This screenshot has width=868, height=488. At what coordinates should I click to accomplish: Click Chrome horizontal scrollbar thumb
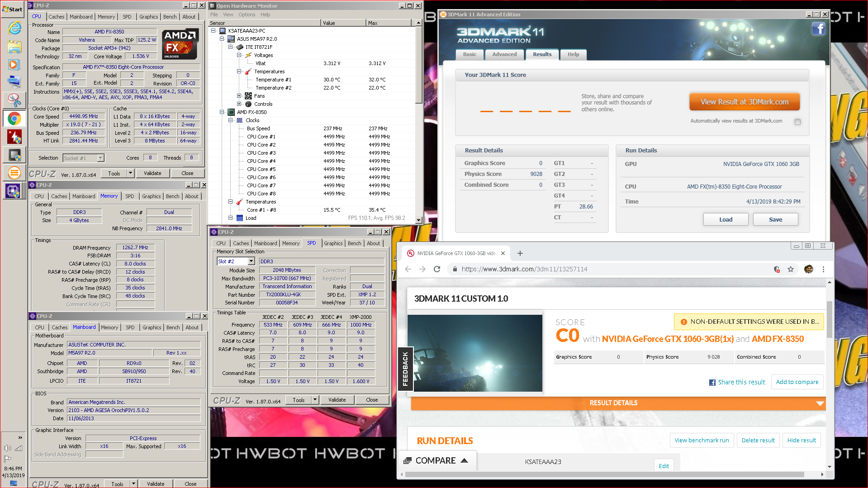pos(604,474)
